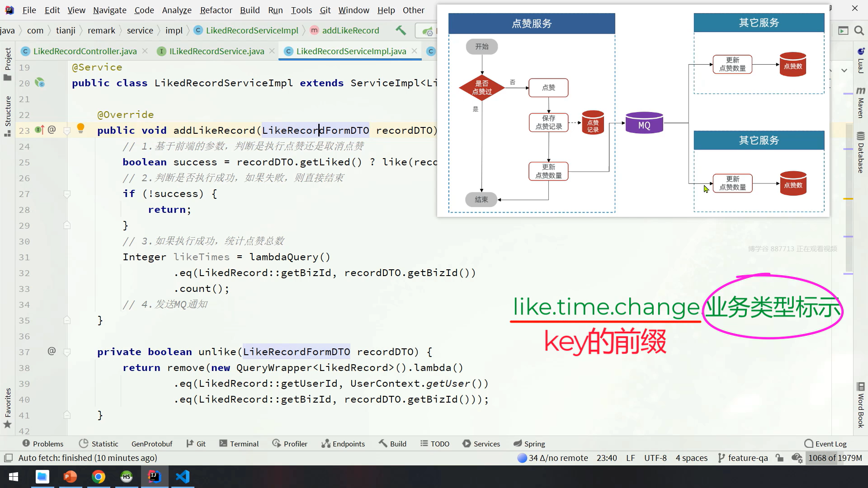Open the Terminal tool window
The width and height of the screenshot is (868, 488).
(239, 444)
